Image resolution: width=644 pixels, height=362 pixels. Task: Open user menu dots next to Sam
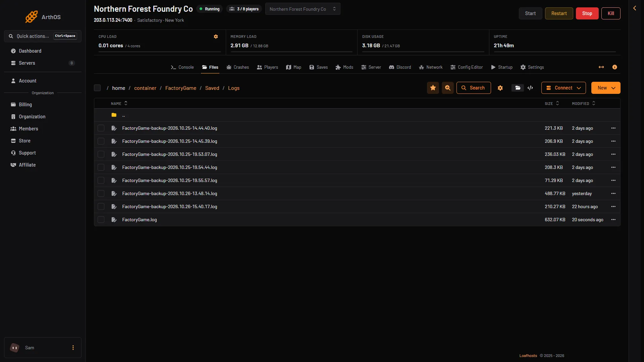point(73,348)
